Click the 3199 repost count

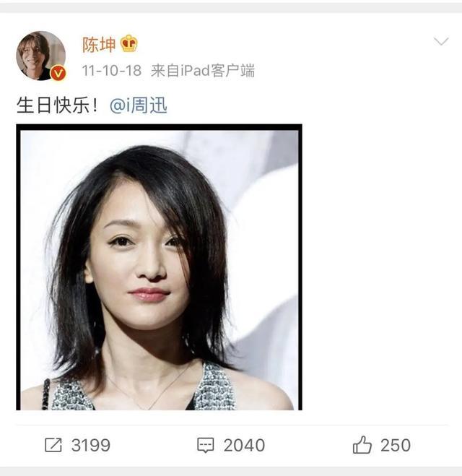tap(91, 446)
